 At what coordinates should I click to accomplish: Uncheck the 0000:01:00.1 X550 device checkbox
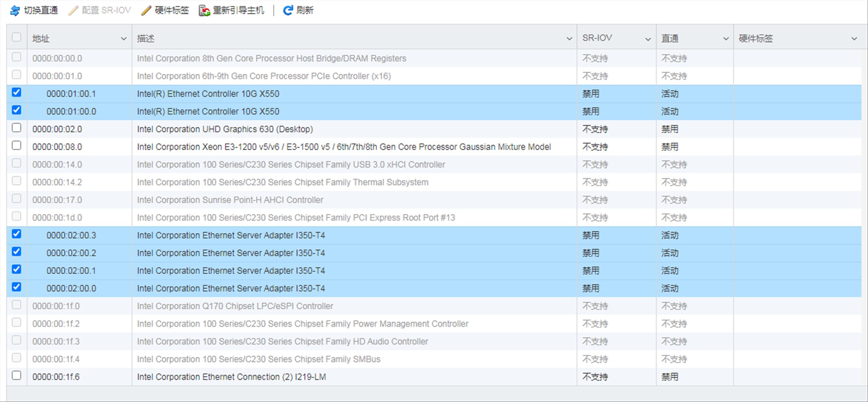click(x=16, y=92)
